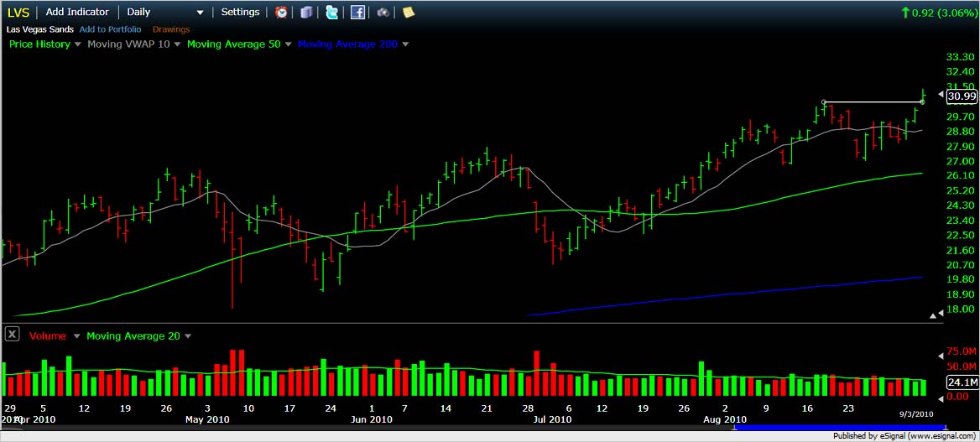Click the left arrow beside the 30.99 price label
980x442 pixels.
tap(941, 95)
